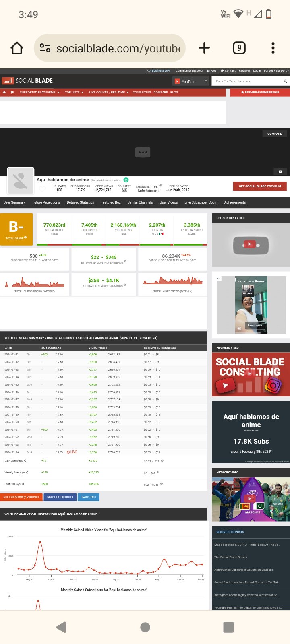This screenshot has height=644, width=290.
Task: Tap the browser home icon
Action: pyautogui.click(x=17, y=48)
